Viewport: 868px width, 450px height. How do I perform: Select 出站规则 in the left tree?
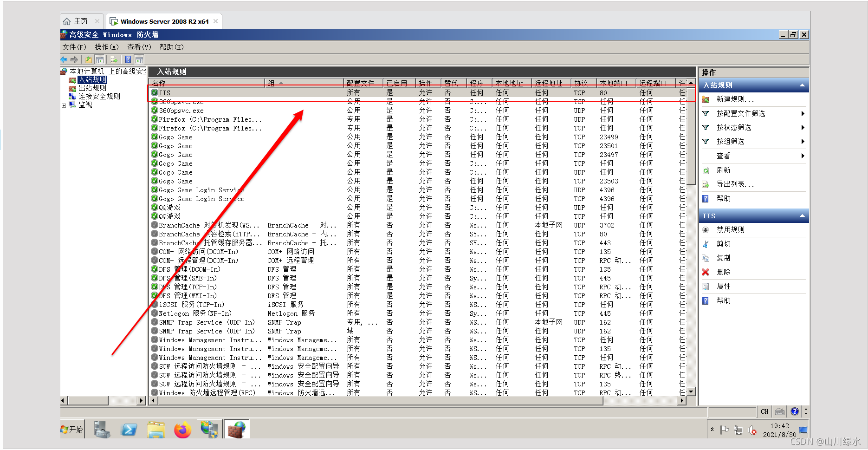(92, 88)
